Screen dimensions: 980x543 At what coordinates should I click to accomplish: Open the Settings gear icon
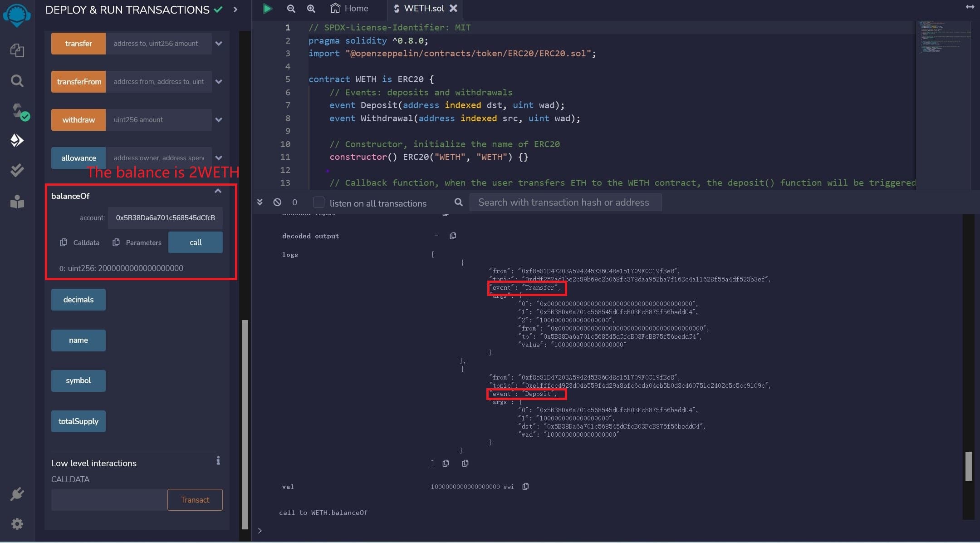click(17, 524)
